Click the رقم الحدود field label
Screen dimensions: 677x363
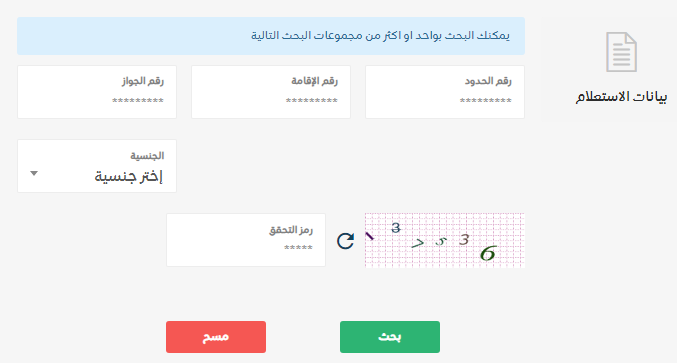[488, 81]
